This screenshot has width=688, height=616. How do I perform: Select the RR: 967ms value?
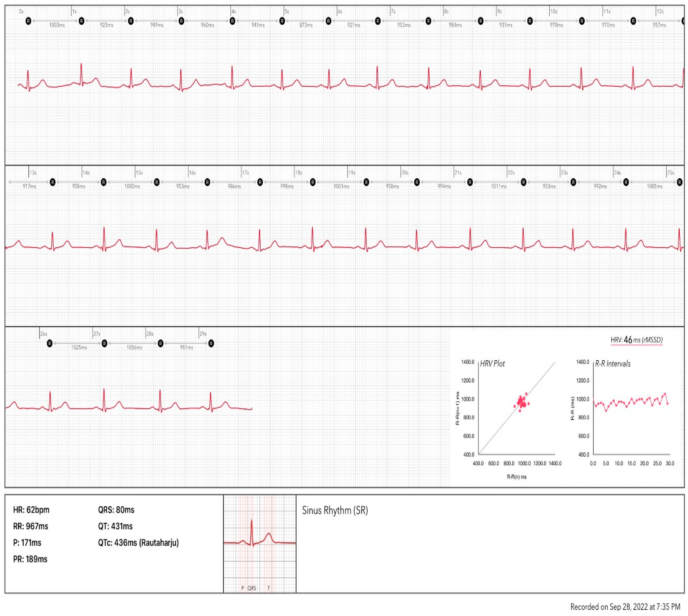(x=30, y=526)
